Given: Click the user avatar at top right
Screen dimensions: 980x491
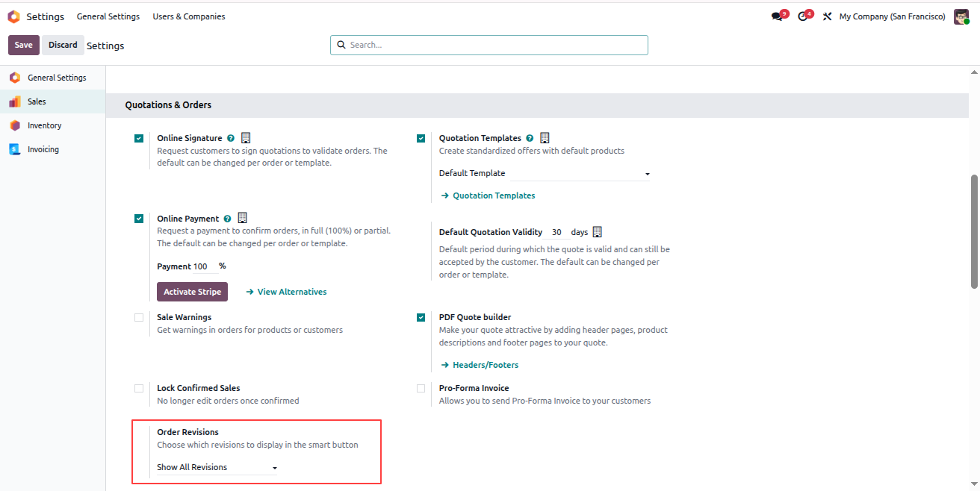Looking at the screenshot, I should [961, 16].
